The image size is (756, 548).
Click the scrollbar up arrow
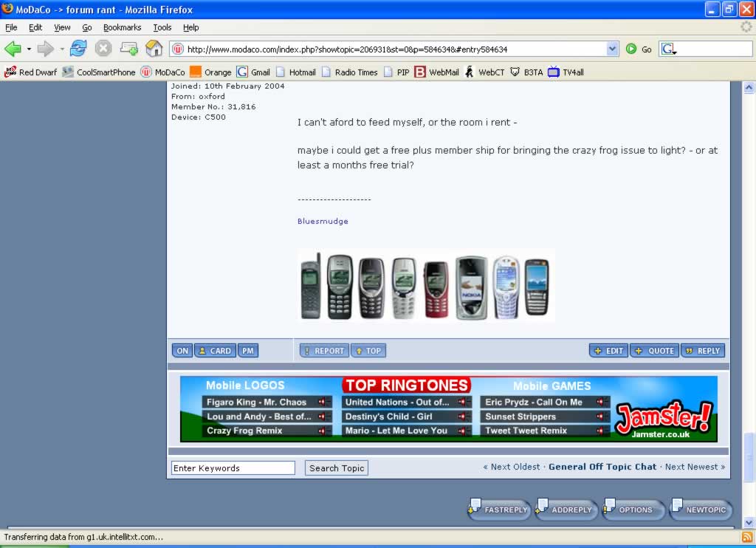click(749, 87)
